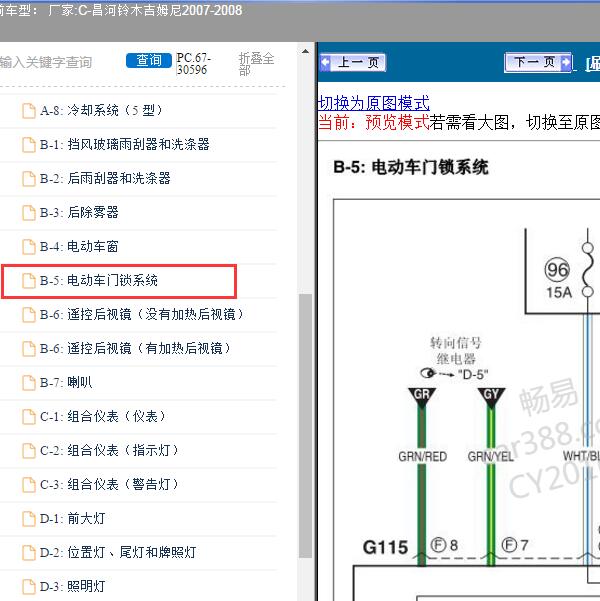600x601 pixels.
Task: Click document icon beside D-1 前大灯
Action: click(29, 519)
